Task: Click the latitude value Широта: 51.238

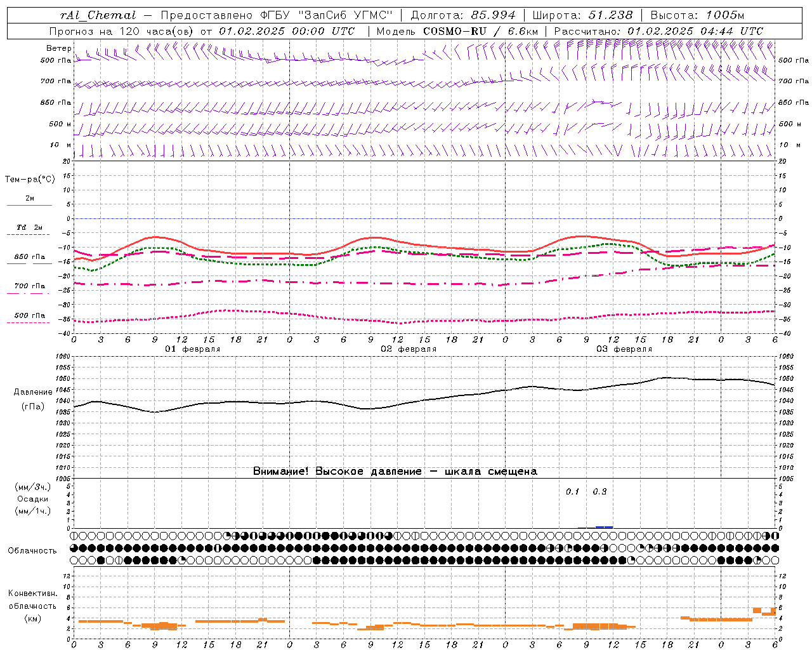Action: [x=582, y=15]
